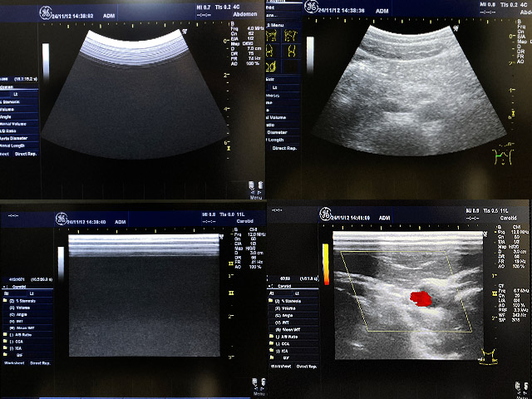Expand the A/B Ratio folder on the blank carotid screen
Image resolution: width=532 pixels, height=399 pixels.
[5, 334]
